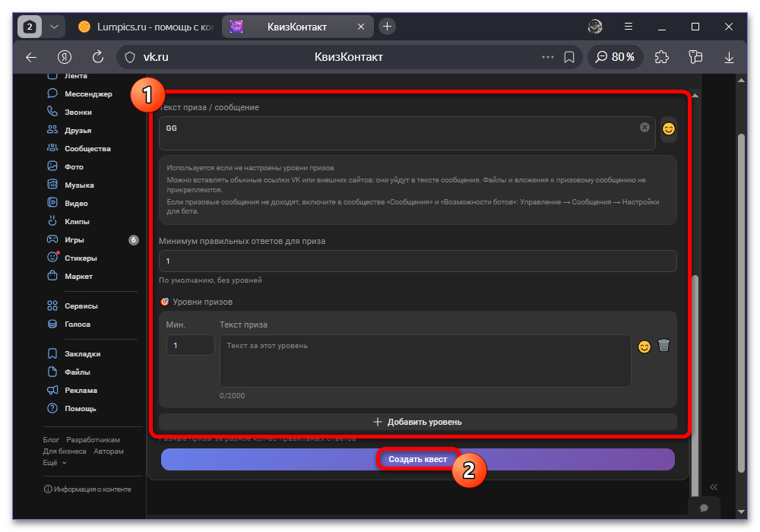Image resolution: width=760 pixels, height=532 pixels.
Task: Bookmark the current page
Action: [x=569, y=57]
